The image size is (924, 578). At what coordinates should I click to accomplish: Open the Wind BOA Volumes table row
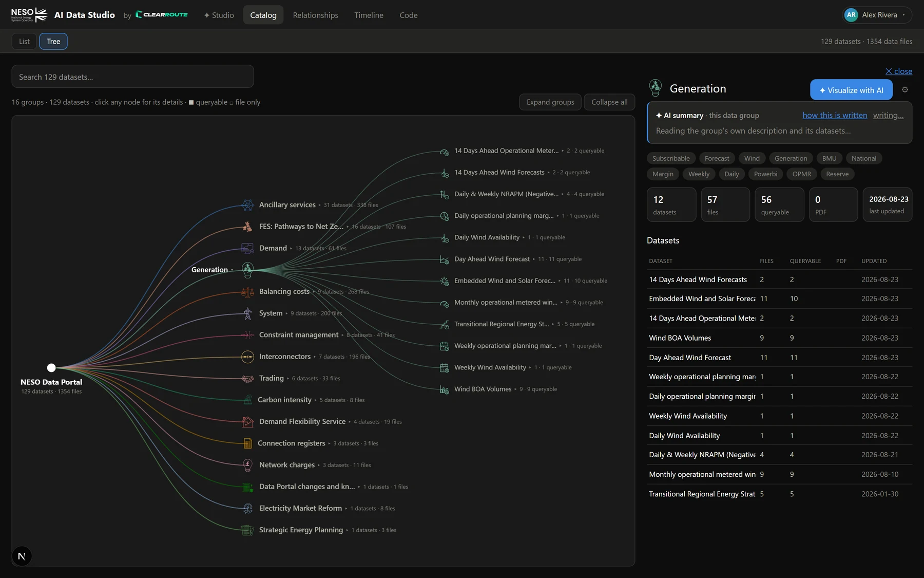point(779,338)
